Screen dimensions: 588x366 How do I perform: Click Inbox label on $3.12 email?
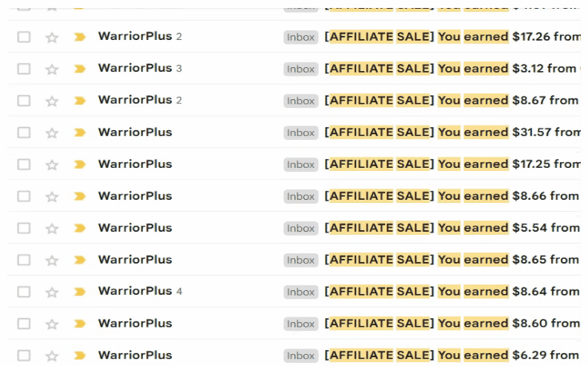click(301, 70)
